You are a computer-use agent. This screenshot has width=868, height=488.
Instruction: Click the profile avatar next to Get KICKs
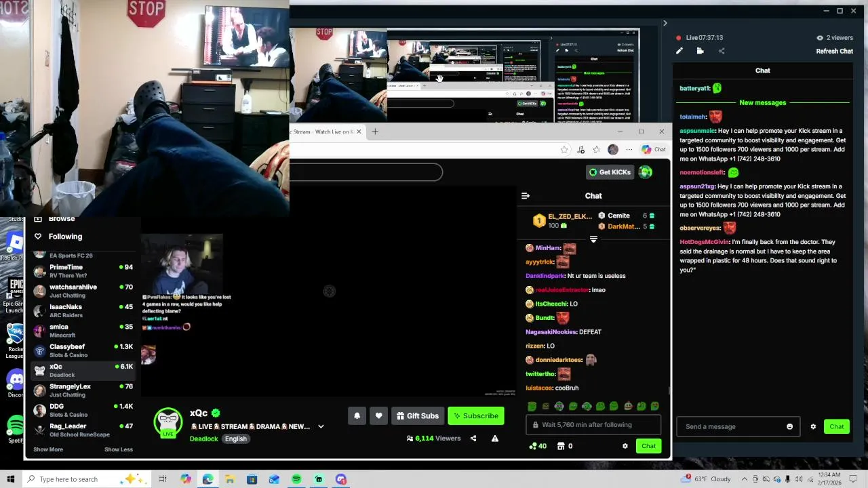tap(646, 172)
